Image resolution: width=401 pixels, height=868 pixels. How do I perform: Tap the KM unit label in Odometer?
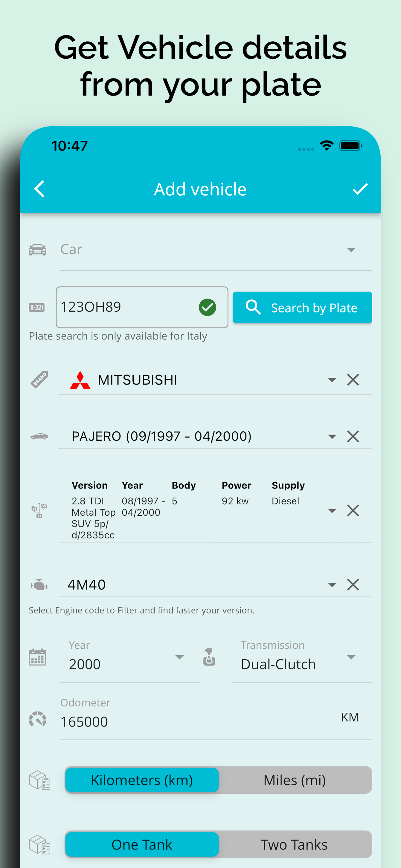pyautogui.click(x=350, y=718)
